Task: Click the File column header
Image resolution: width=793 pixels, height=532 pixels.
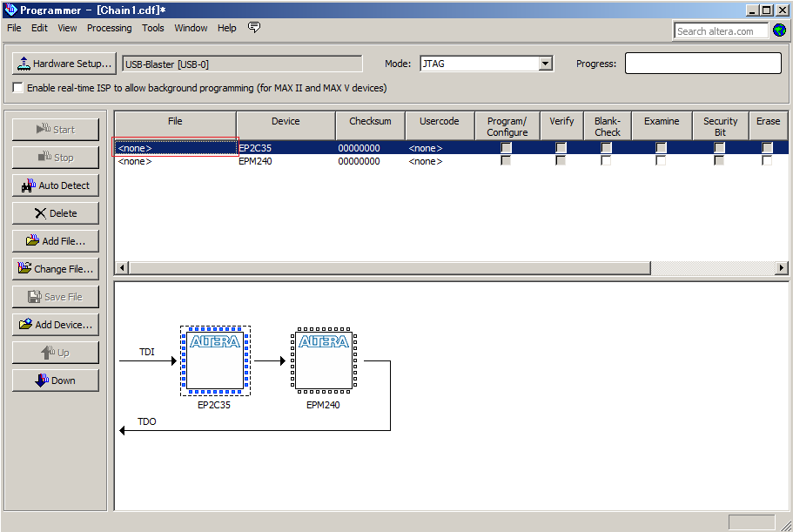Action: (175, 125)
